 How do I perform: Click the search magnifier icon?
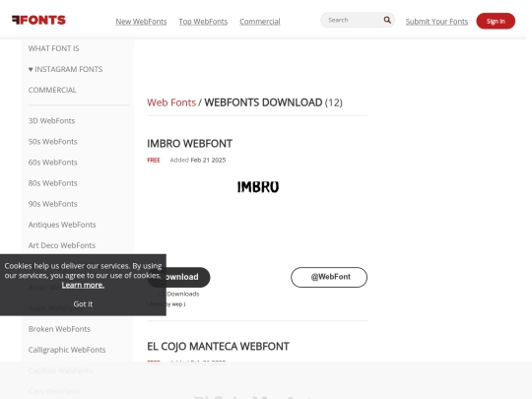point(387,20)
